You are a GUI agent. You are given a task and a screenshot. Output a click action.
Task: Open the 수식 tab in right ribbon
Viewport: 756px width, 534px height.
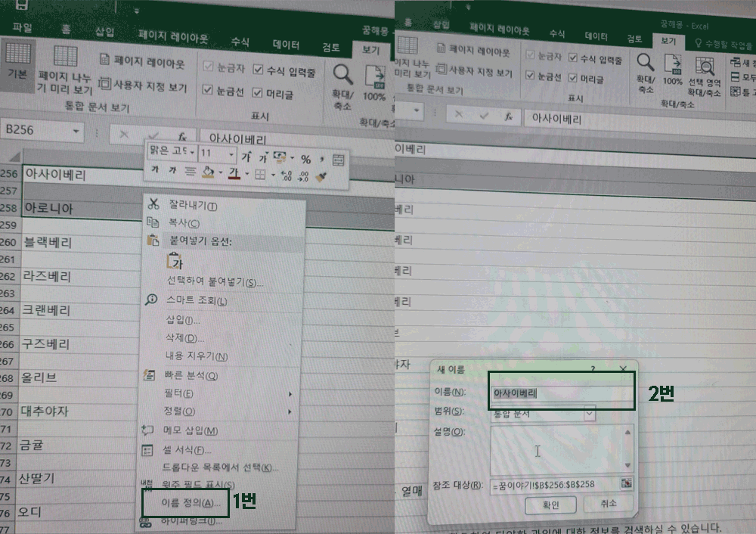556,33
